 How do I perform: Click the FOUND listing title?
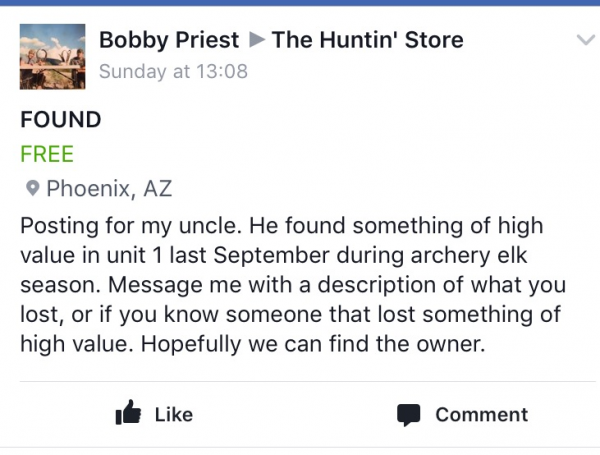(x=60, y=120)
